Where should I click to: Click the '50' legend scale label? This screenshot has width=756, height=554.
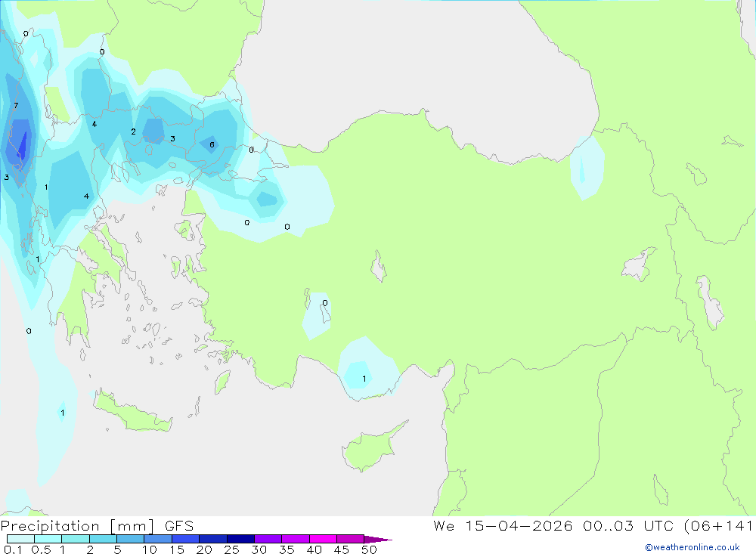[x=369, y=549]
